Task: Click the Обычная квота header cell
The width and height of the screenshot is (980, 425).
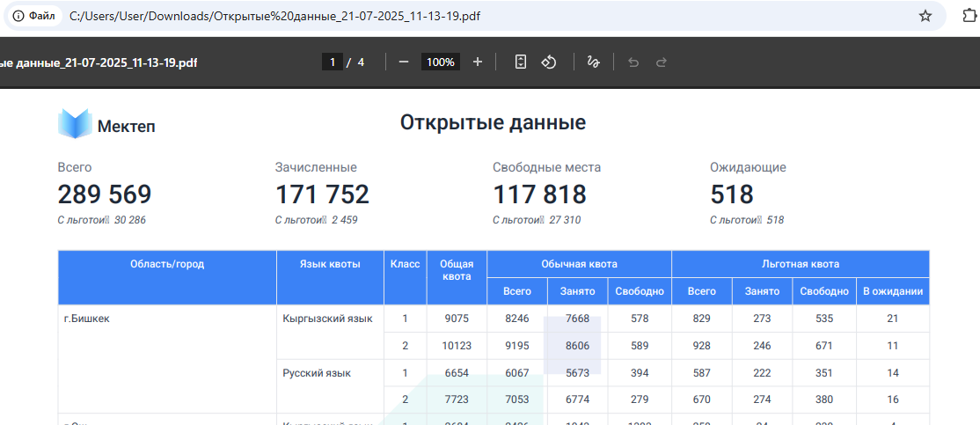Action: tap(579, 264)
